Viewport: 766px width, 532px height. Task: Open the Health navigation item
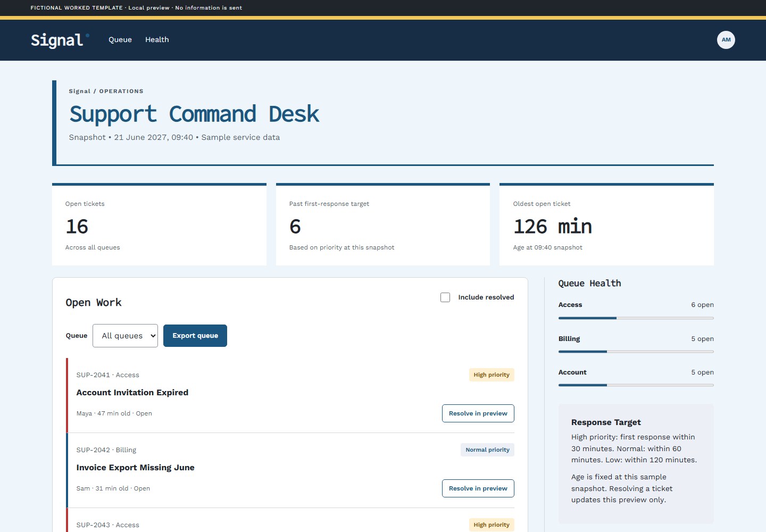pos(157,40)
